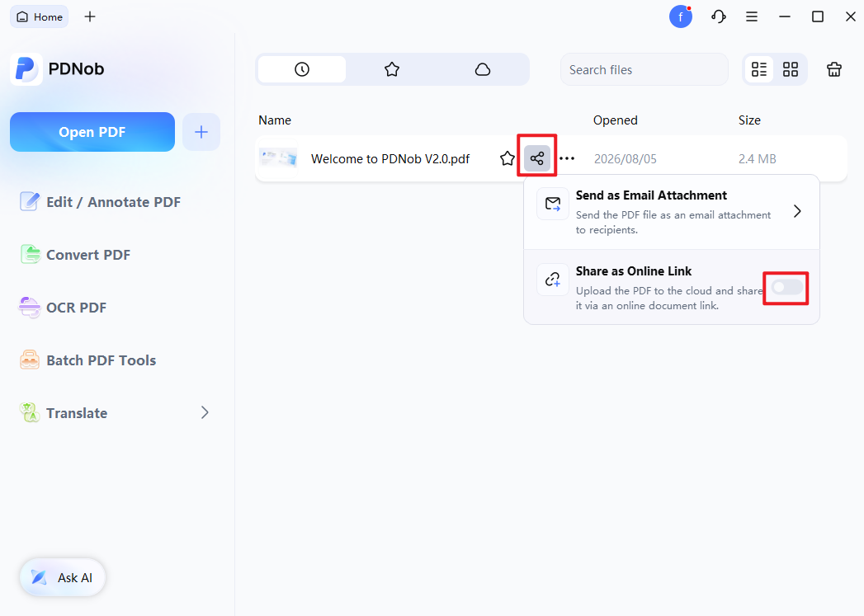Click the Convert PDF green icon
The image size is (864, 616).
pyautogui.click(x=31, y=254)
